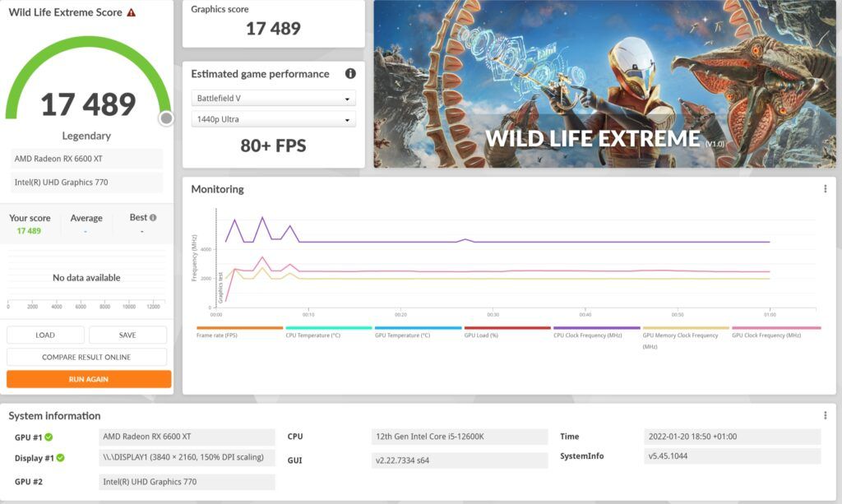Click the SystemInfo version v5.45.1044

point(733,456)
